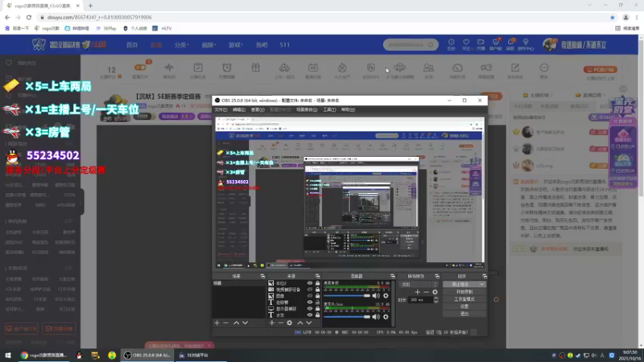Expand the 停止推流 button arrow
This screenshot has height=362, width=644.
[x=481, y=284]
